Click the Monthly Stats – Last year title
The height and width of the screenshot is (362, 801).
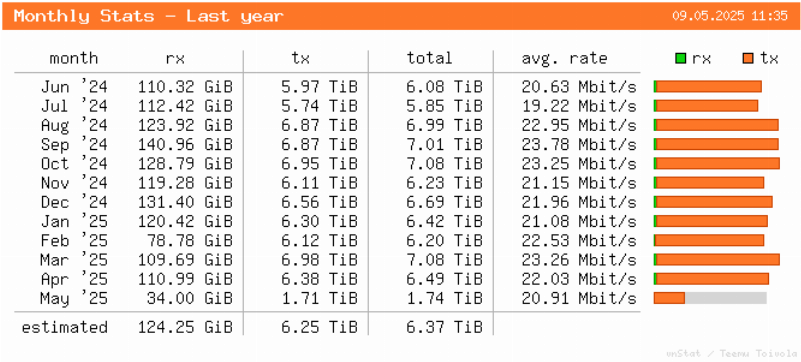[x=148, y=16]
